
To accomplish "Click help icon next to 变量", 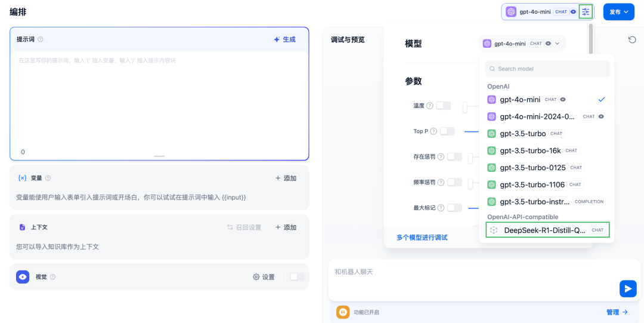I will 48,178.
